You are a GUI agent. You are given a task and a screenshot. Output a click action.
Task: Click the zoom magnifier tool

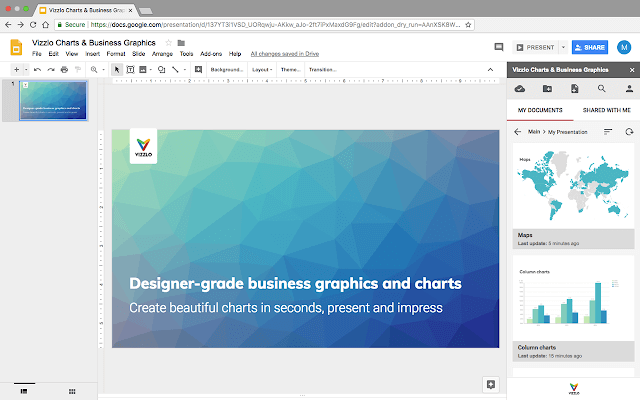[94, 70]
